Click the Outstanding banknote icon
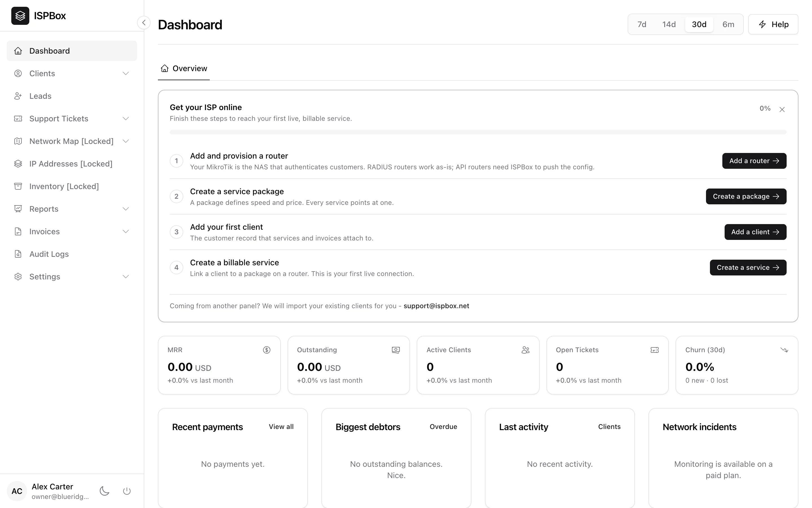Viewport: 812px width, 508px height. [x=396, y=350]
